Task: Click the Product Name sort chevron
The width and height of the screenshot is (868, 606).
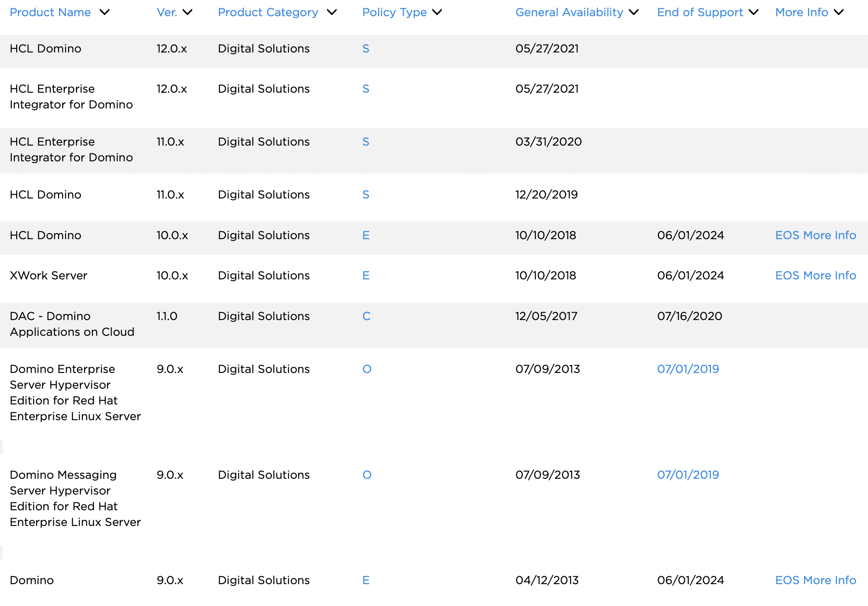Action: 105,12
